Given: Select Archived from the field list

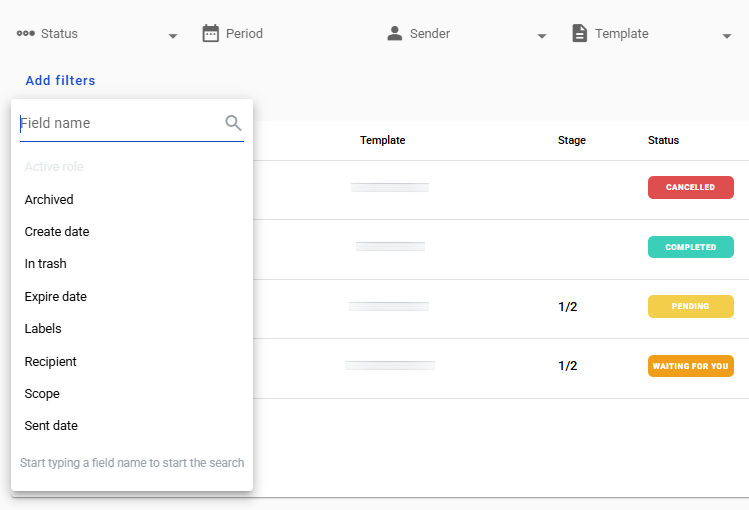Looking at the screenshot, I should pos(49,200).
